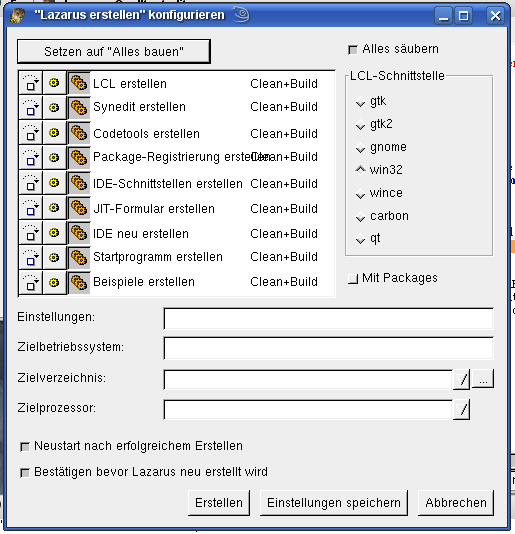Expand the Zielprozessor dropdown list
Image resolution: width=515 pixels, height=534 pixels.
point(462,409)
